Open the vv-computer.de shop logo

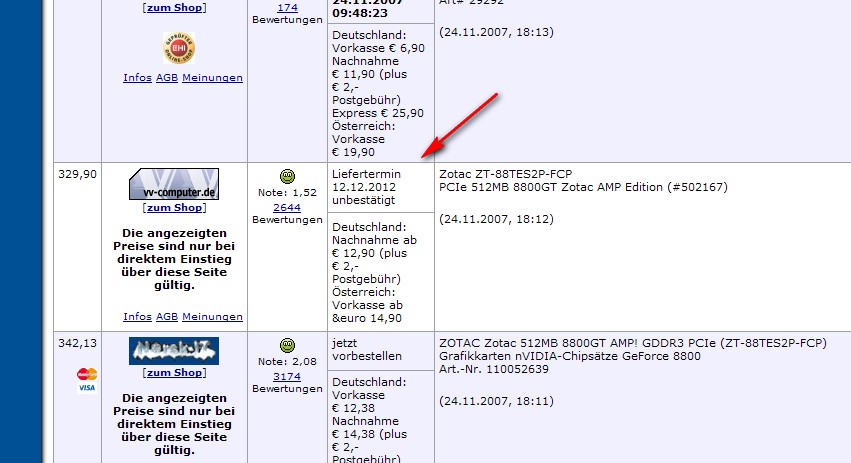click(174, 184)
